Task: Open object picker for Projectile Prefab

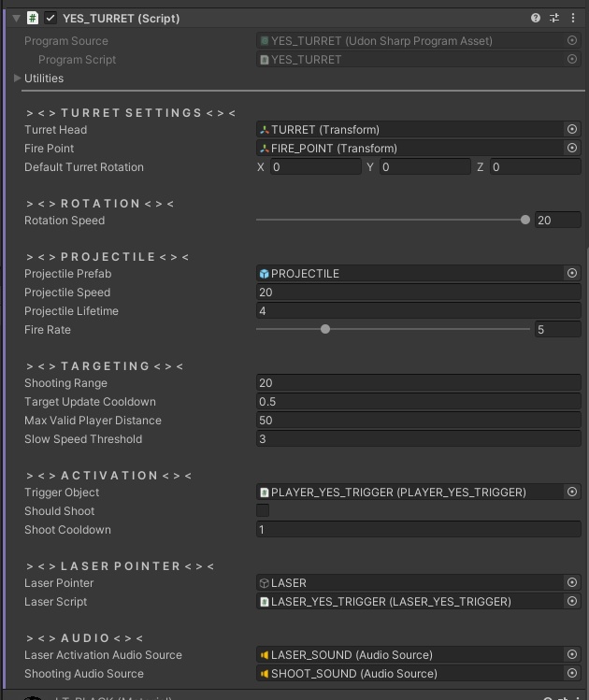Action: pyautogui.click(x=572, y=274)
